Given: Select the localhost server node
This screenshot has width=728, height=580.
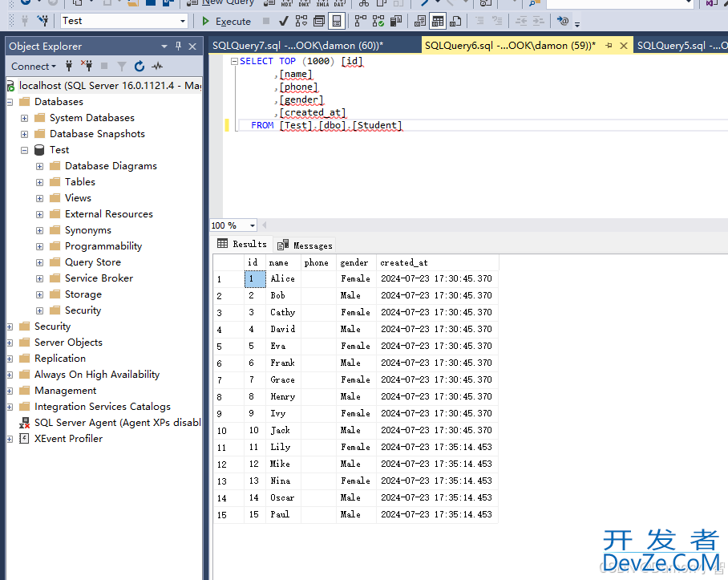Looking at the screenshot, I should pyautogui.click(x=110, y=86).
